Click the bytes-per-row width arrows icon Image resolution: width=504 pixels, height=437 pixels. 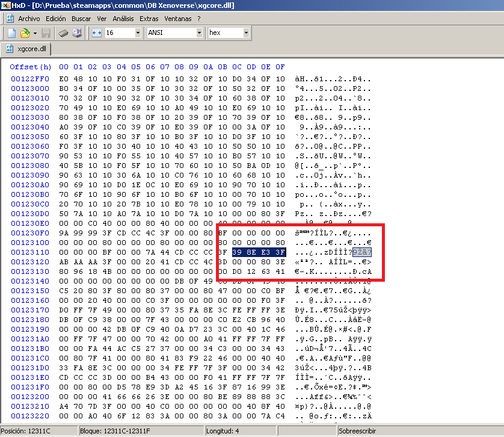(x=97, y=33)
